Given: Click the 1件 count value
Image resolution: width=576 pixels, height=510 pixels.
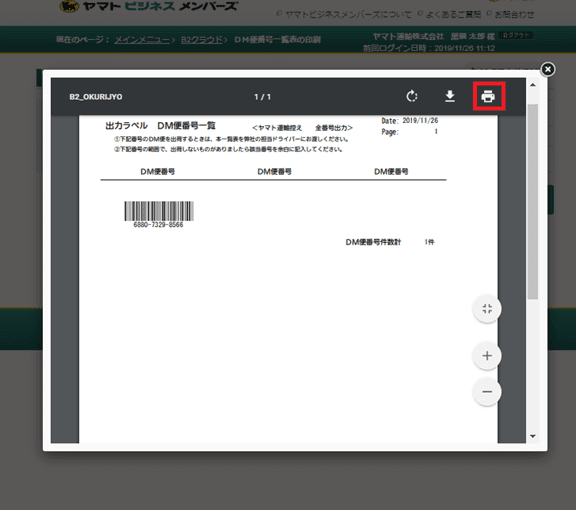Looking at the screenshot, I should point(429,242).
